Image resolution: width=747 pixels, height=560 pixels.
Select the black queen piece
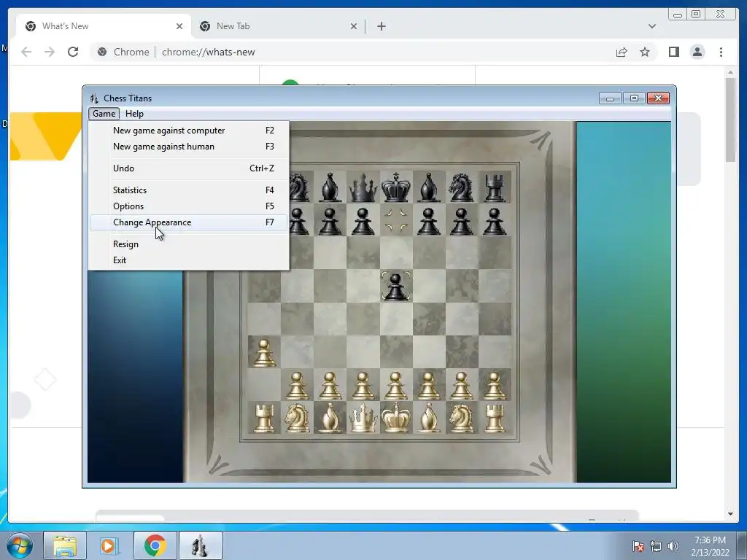363,187
